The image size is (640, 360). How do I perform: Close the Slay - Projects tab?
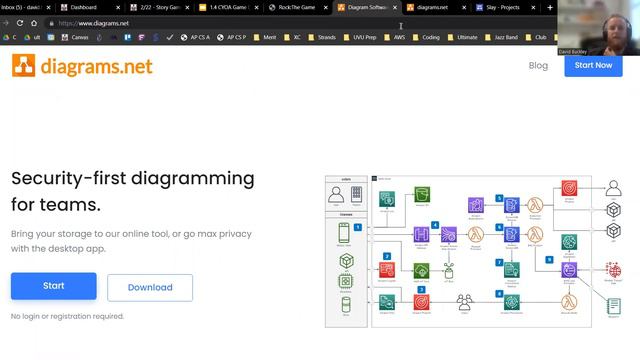[x=533, y=7]
